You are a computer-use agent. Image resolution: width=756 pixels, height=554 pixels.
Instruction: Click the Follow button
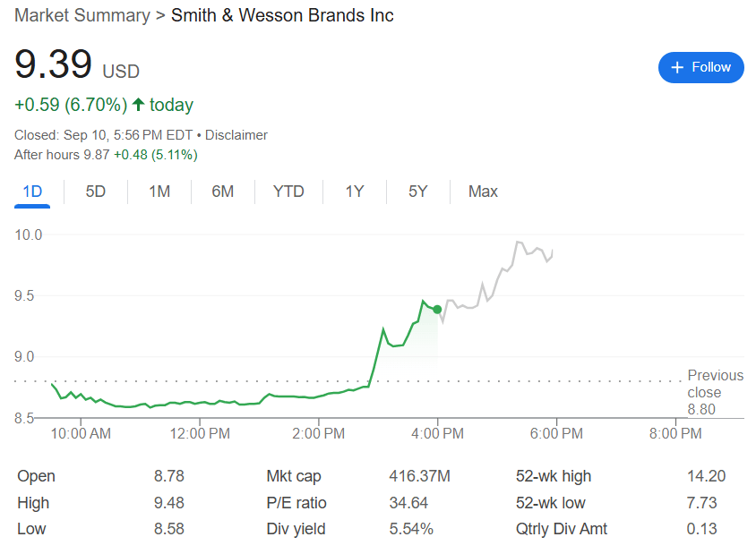click(700, 67)
